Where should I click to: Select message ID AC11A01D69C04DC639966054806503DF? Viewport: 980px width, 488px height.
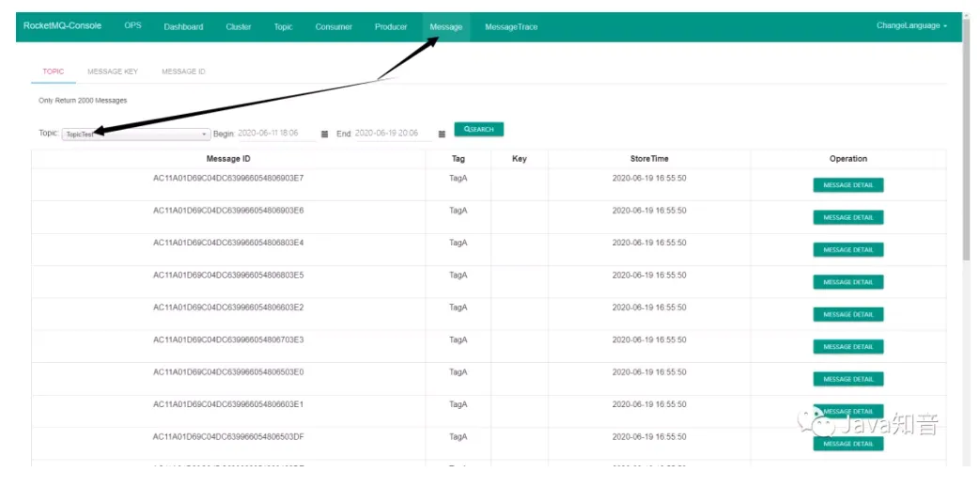[228, 436]
